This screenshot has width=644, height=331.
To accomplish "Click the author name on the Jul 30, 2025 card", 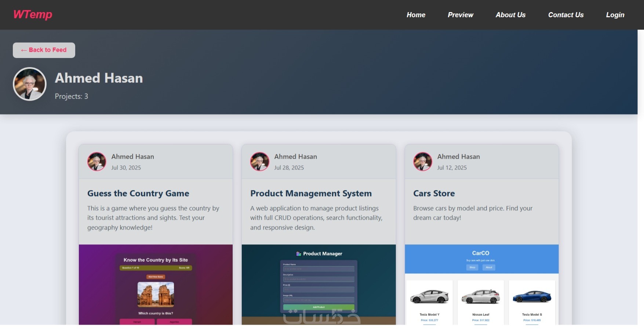I will click(x=132, y=156).
